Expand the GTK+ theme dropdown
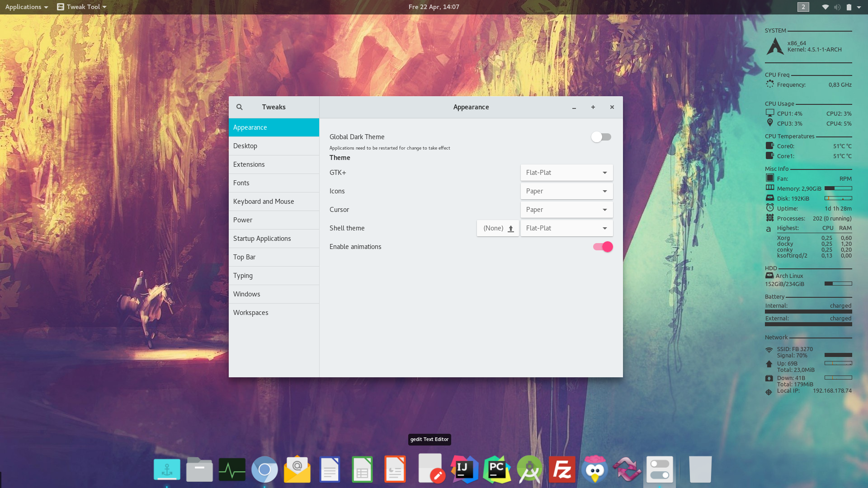 point(566,173)
